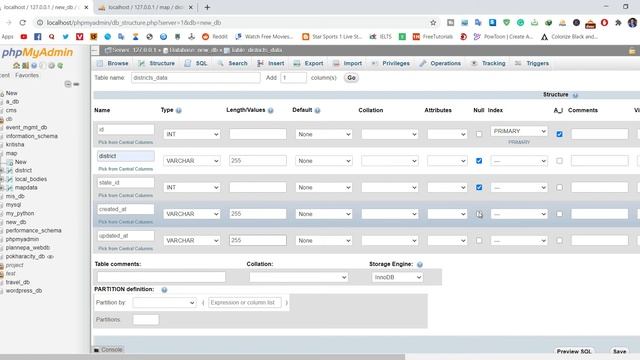
Task: Click Pick from Central Columns under district
Action: tap(126, 169)
